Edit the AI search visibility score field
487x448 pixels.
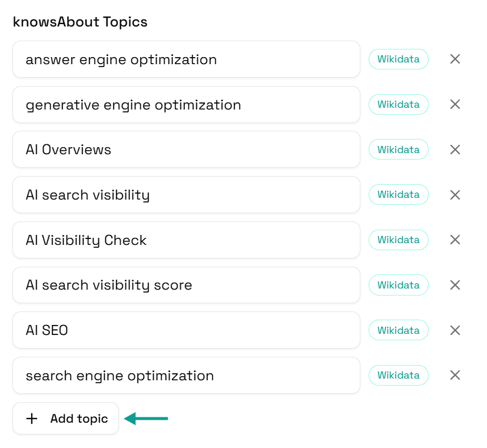coord(186,285)
